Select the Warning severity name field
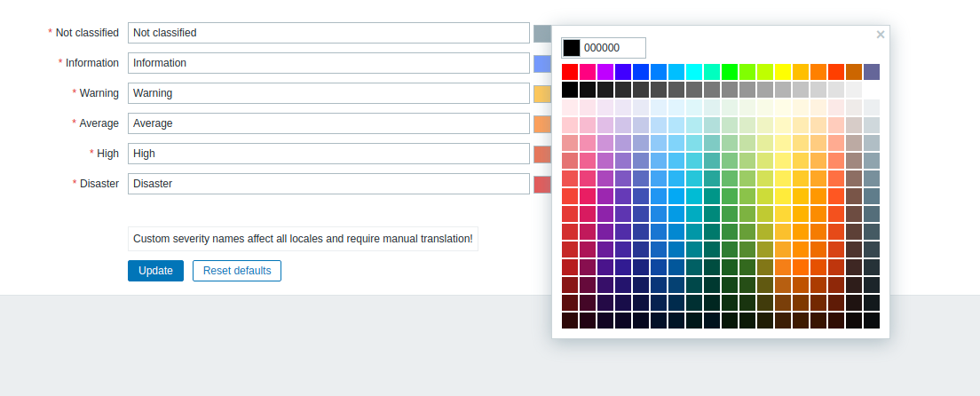The width and height of the screenshot is (980, 396). click(x=328, y=93)
